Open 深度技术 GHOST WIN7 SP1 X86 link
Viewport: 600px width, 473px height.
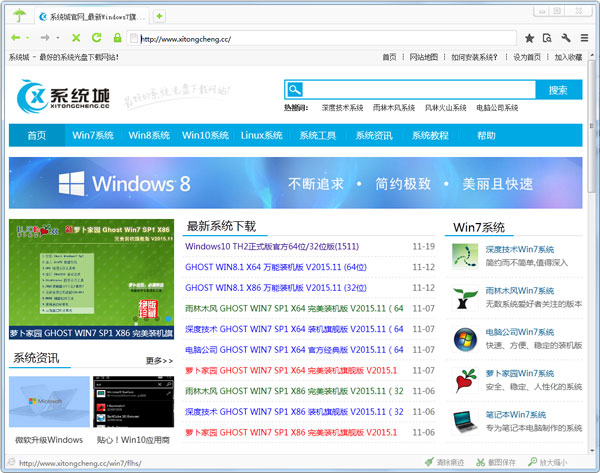click(294, 412)
